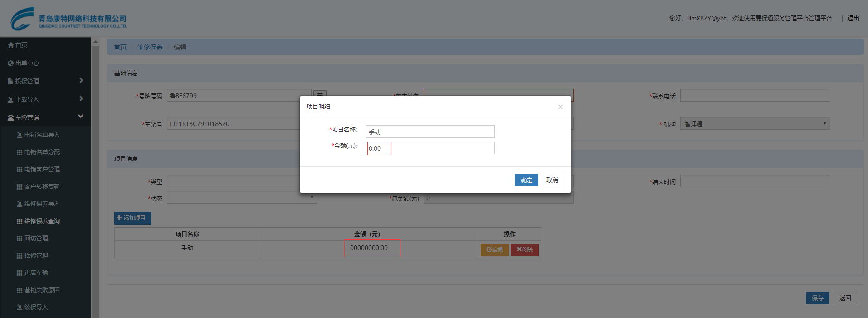Click the home icon beside 首页 in sidebar
The image size is (868, 318).
pyautogui.click(x=11, y=45)
